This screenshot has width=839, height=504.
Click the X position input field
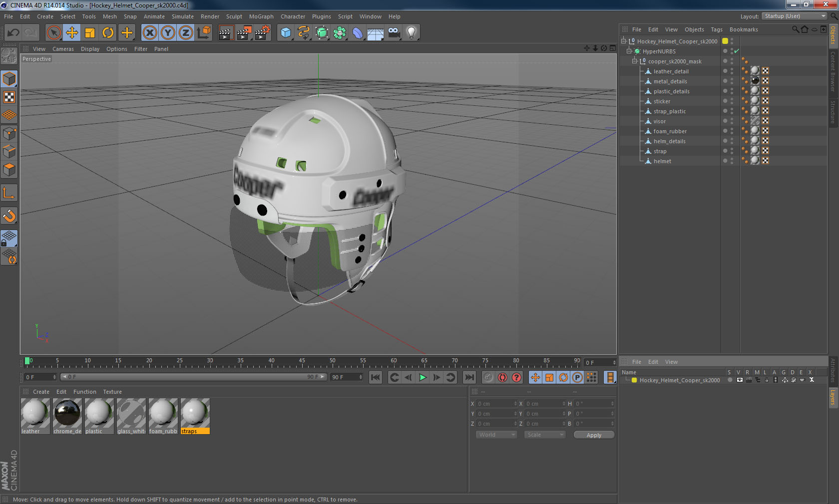coord(496,404)
